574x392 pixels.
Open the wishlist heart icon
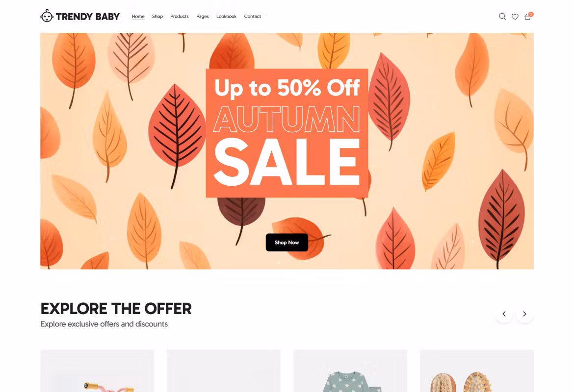click(x=515, y=17)
